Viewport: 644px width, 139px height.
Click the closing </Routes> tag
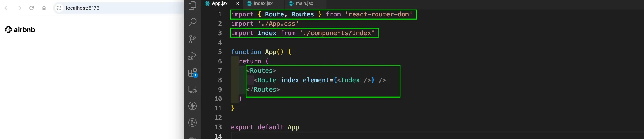[x=263, y=90]
